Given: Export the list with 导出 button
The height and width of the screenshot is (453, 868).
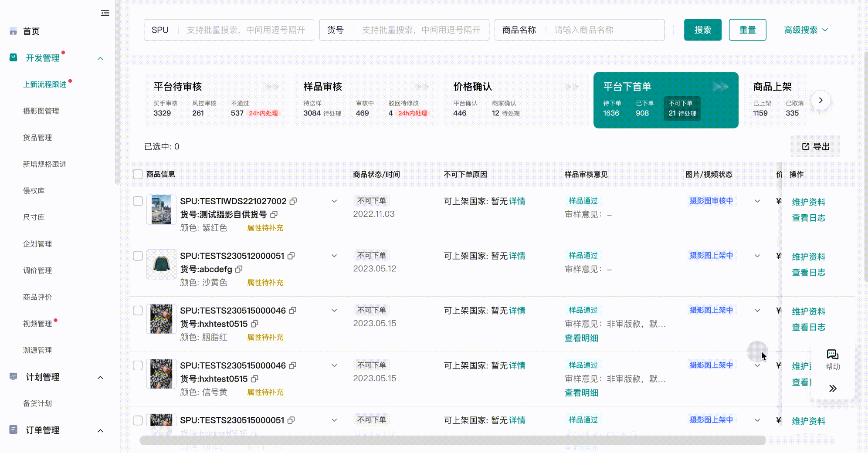Looking at the screenshot, I should tap(815, 147).
